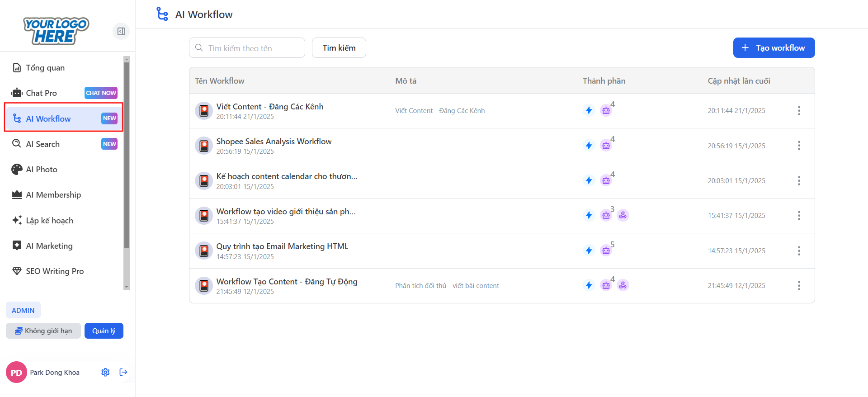Image resolution: width=868 pixels, height=397 pixels.
Task: Click the Quản lý button
Action: 104,331
